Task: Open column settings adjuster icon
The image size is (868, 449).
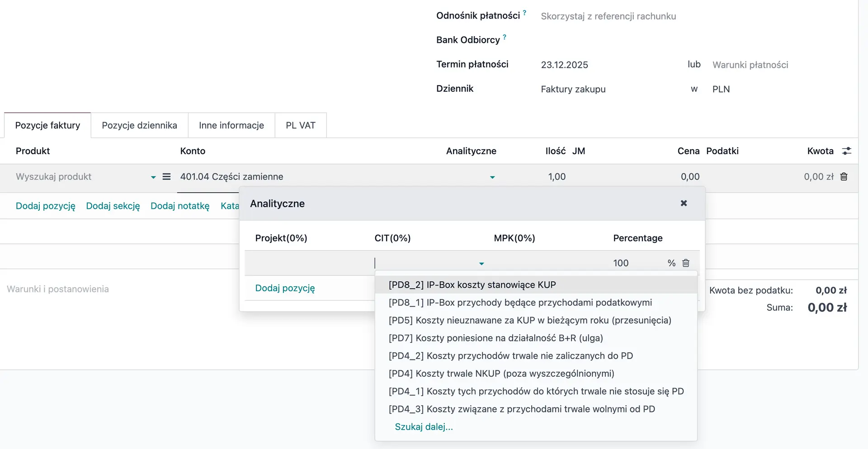Action: [x=846, y=151]
